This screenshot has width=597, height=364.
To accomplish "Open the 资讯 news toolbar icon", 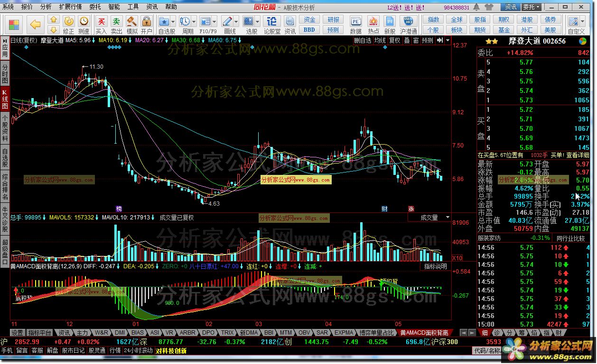I will (290, 25).
